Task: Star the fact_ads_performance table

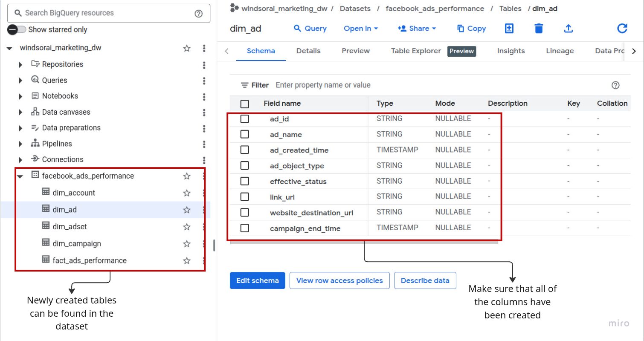Action: click(187, 260)
